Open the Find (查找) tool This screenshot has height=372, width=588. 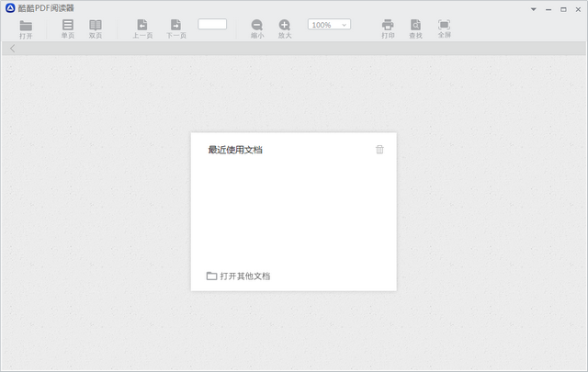[x=416, y=28]
